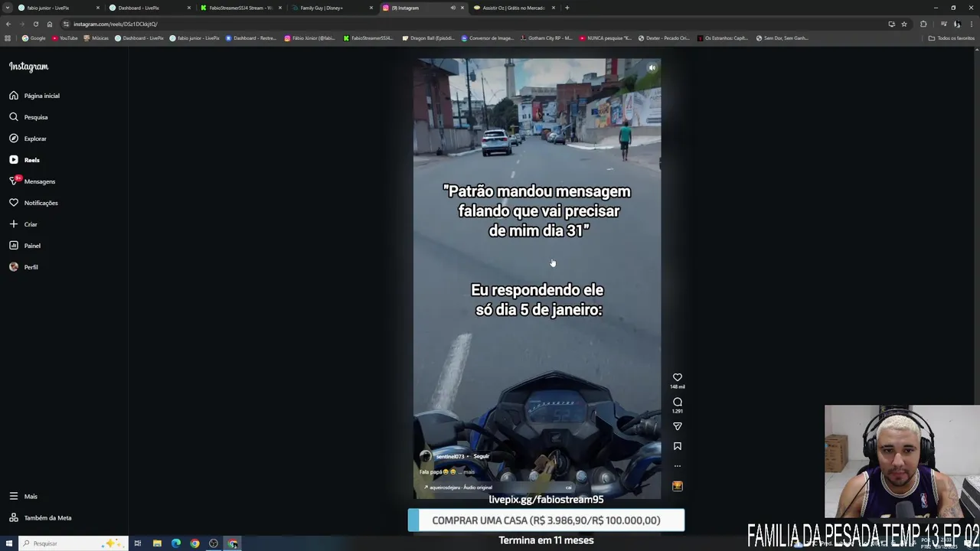Open the browser home page
The image size is (980, 551).
(x=50, y=24)
